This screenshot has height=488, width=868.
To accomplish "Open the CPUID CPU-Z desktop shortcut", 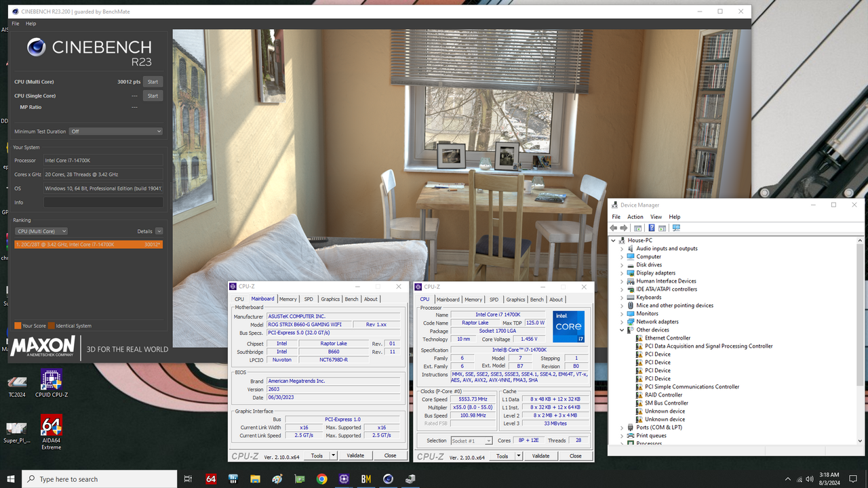I will (x=51, y=383).
